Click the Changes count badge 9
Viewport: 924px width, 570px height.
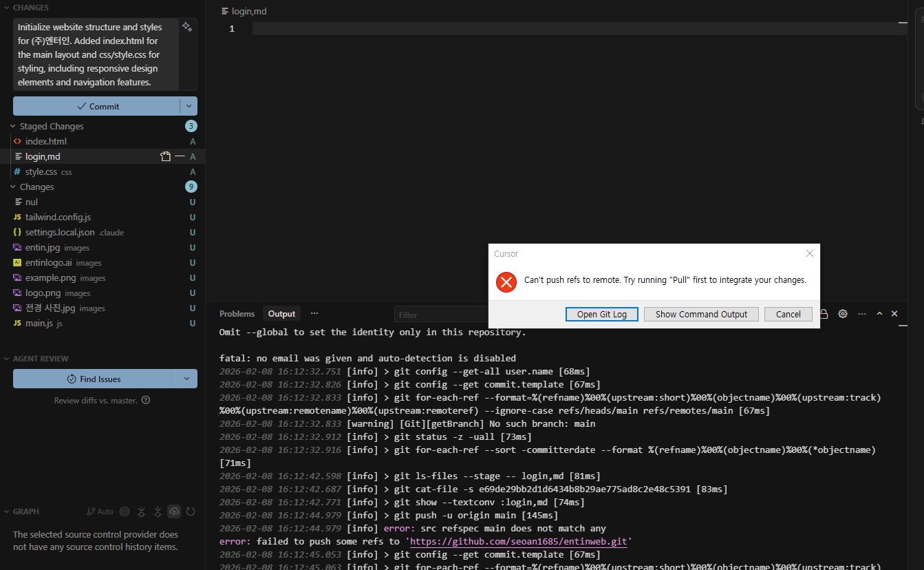tap(191, 187)
